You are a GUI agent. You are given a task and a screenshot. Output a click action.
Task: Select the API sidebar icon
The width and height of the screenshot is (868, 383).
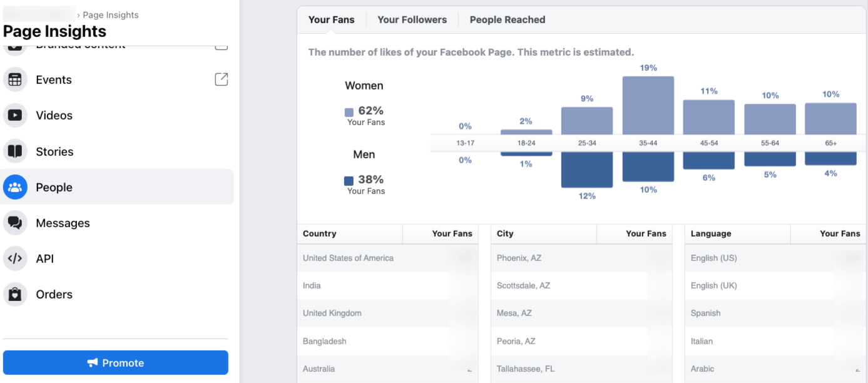(x=15, y=258)
